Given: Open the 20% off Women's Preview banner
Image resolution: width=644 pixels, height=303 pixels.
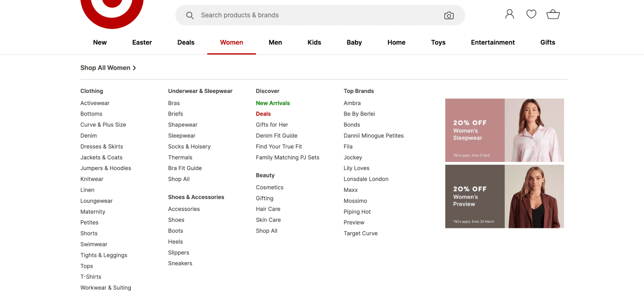Looking at the screenshot, I should click(x=504, y=196).
